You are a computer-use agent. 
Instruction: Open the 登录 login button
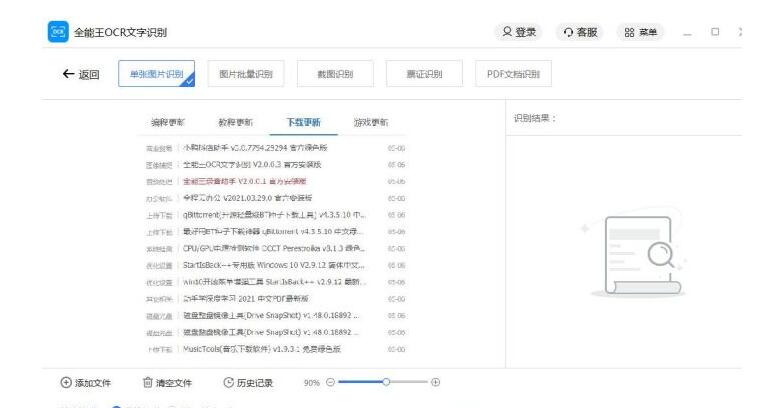pyautogui.click(x=519, y=32)
